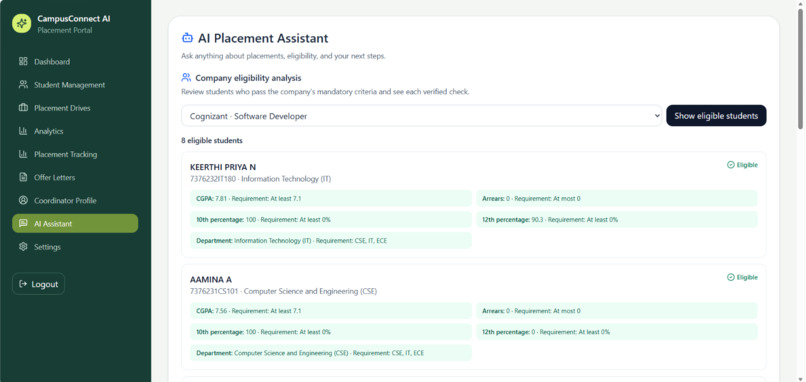Click the '12th percentage: 0' chip
The image size is (806, 382).
pos(616,332)
